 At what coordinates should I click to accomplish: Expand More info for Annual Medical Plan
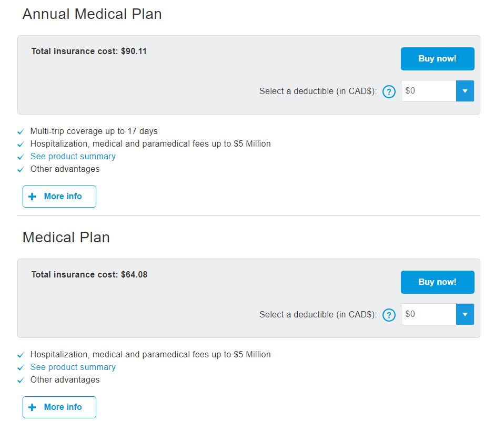pyautogui.click(x=59, y=196)
